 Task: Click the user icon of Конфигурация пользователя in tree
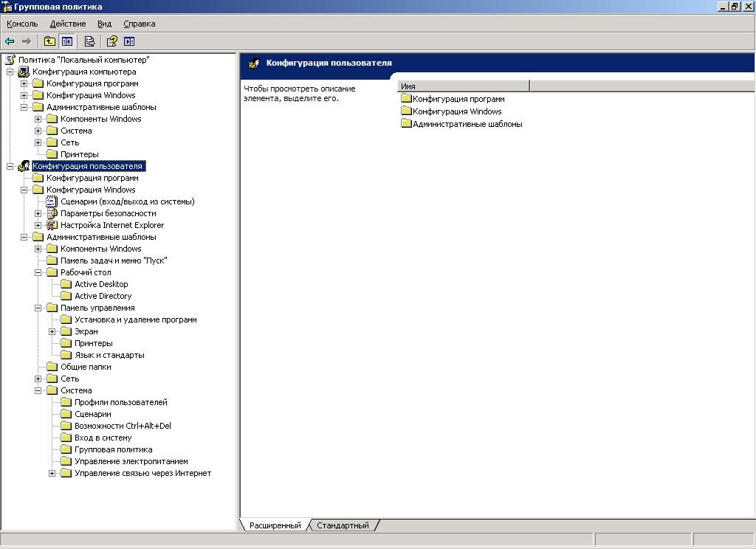click(24, 166)
